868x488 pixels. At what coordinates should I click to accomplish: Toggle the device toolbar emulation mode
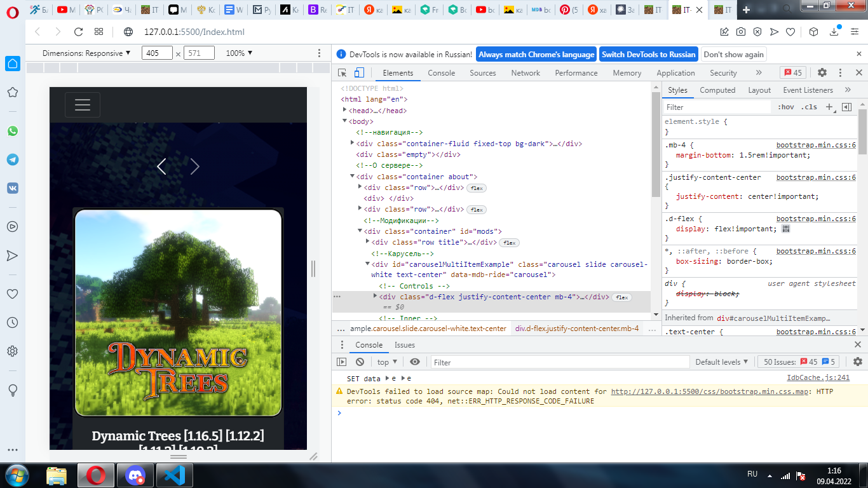pos(359,73)
